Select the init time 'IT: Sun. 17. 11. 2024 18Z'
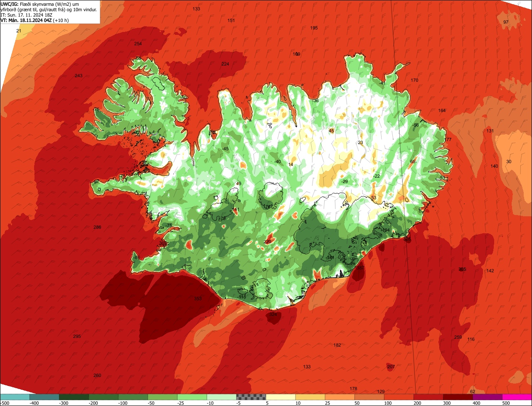 click(27, 15)
